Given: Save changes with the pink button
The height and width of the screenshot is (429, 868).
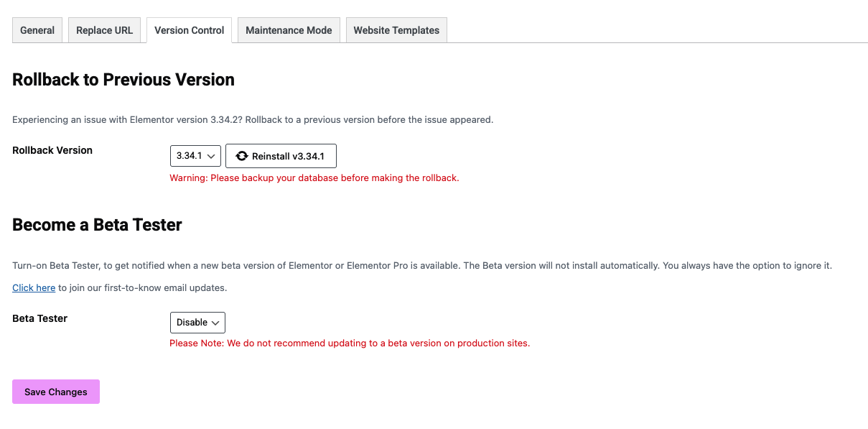Looking at the screenshot, I should [56, 392].
